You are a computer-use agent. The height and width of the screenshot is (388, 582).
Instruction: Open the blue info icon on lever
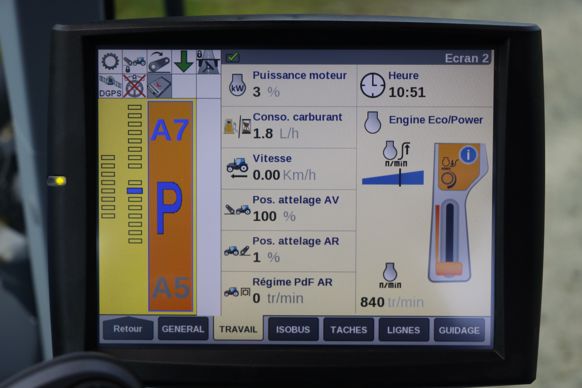pos(468,154)
